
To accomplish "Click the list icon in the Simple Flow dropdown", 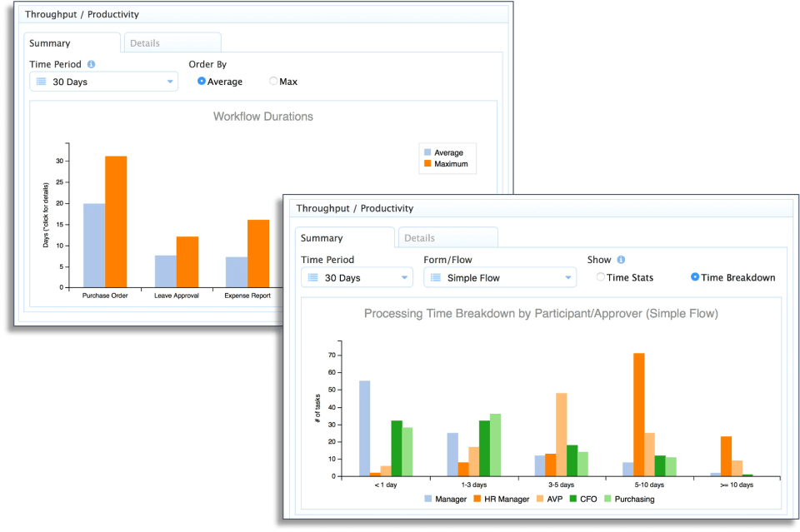I will click(x=436, y=278).
